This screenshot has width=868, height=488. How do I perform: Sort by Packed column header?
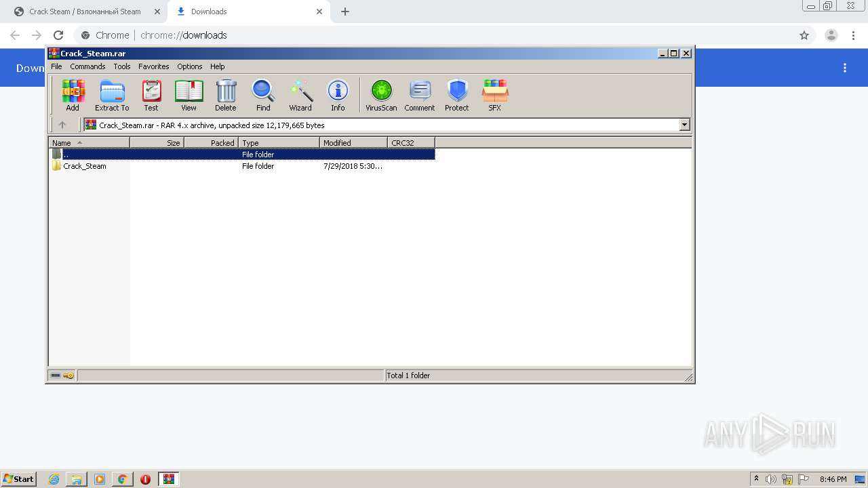[211, 142]
